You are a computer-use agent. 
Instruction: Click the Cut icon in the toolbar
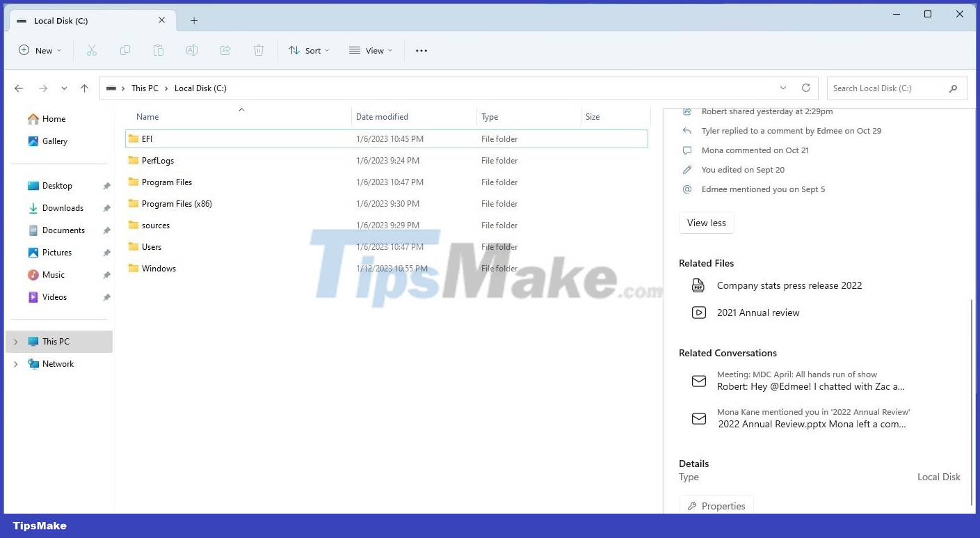pos(92,50)
